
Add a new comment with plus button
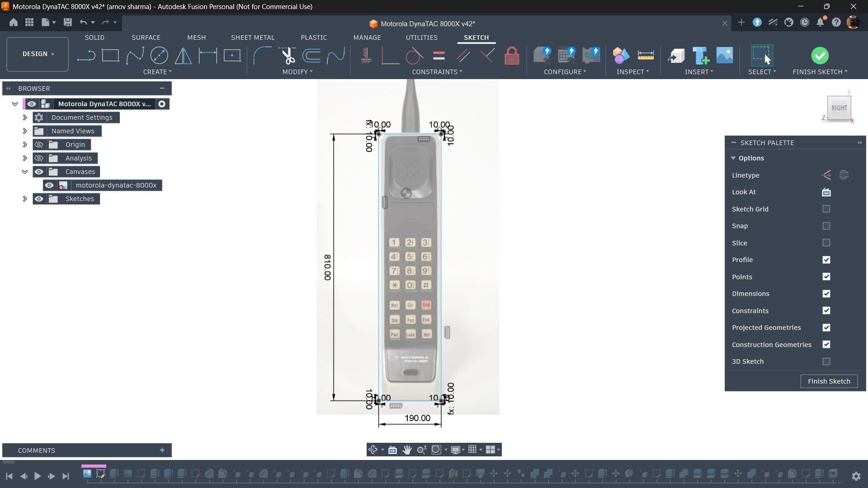[162, 450]
